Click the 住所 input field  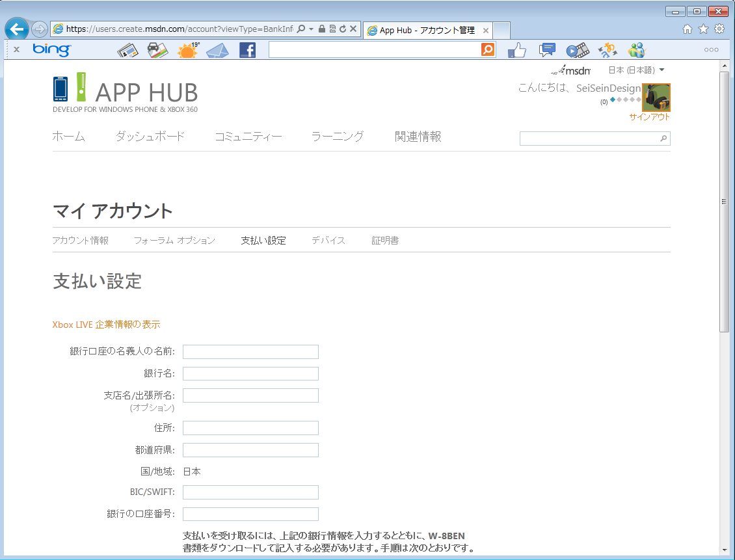coord(251,428)
